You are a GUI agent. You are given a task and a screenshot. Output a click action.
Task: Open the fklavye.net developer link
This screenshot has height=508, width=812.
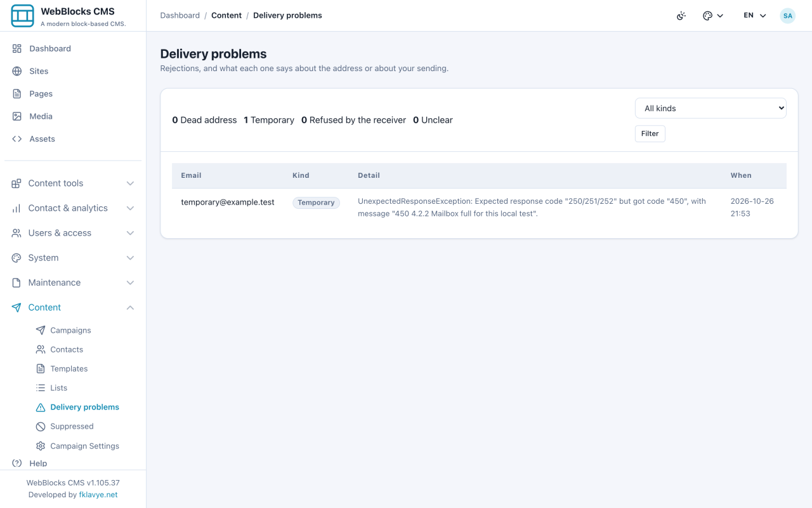[x=98, y=495]
